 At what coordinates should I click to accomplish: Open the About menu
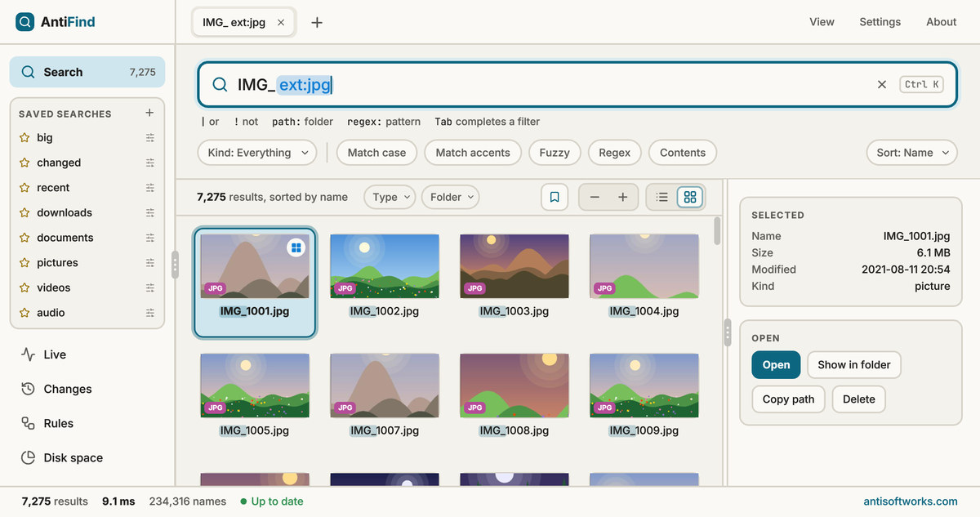click(x=941, y=22)
